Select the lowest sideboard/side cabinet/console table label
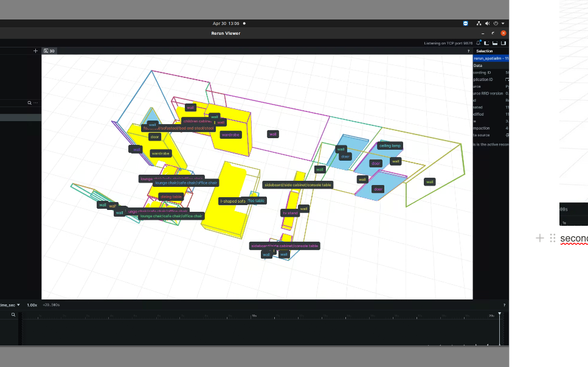Image resolution: width=588 pixels, height=367 pixels. (x=285, y=246)
